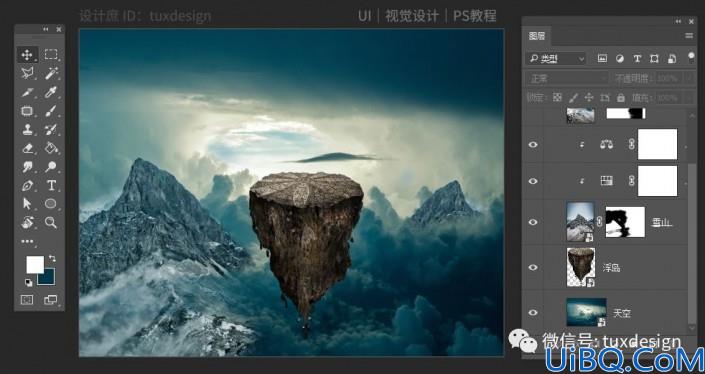Click the opacity percentage field

point(669,79)
